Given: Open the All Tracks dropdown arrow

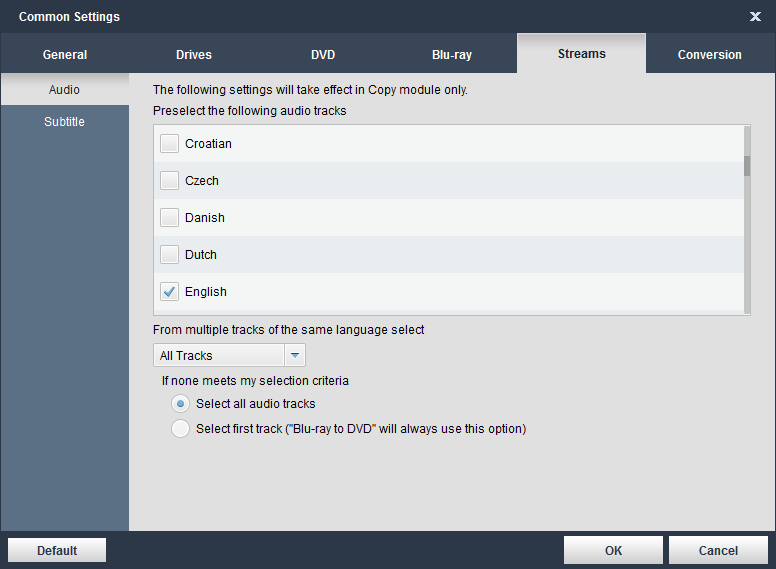Looking at the screenshot, I should pyautogui.click(x=295, y=355).
